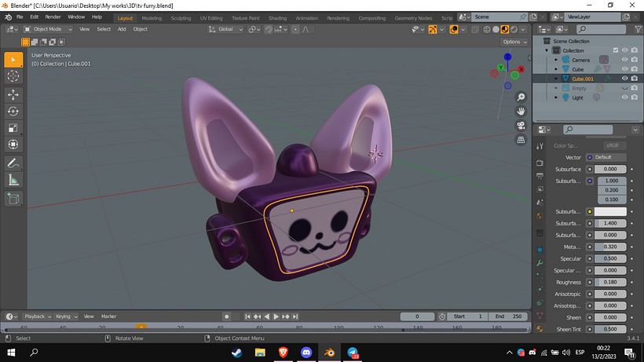Select the Cursor tool in toolbar

13,76
